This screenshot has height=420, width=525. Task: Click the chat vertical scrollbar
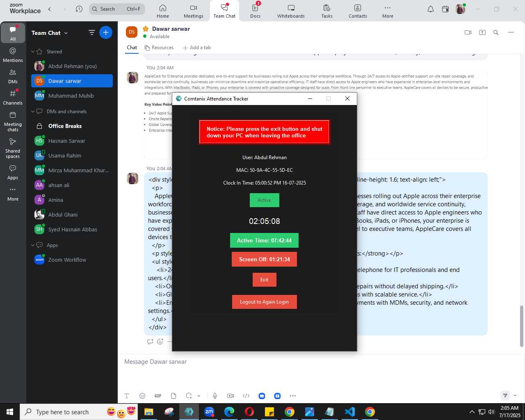pos(522,326)
